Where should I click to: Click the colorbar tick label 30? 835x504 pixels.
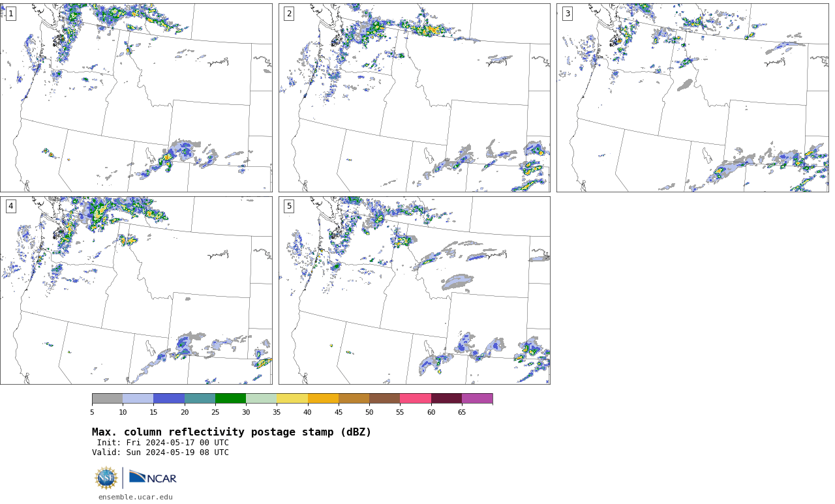(x=246, y=412)
